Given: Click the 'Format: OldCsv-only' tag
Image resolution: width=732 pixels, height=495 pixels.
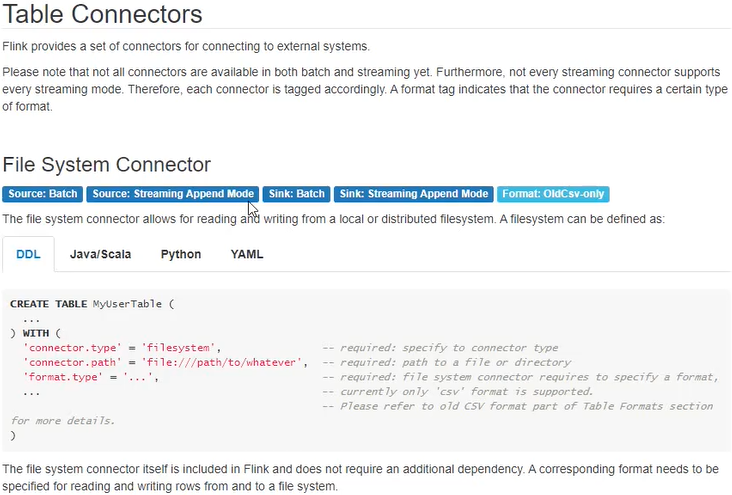Looking at the screenshot, I should [x=553, y=194].
